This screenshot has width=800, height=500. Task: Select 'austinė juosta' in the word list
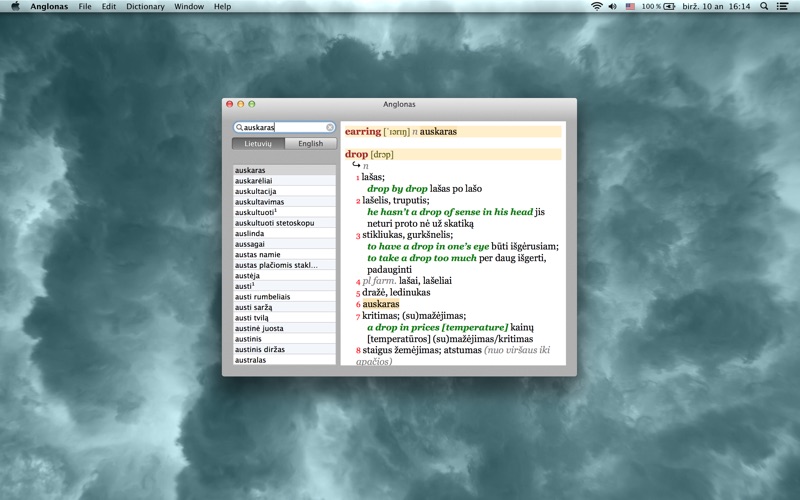tap(284, 328)
